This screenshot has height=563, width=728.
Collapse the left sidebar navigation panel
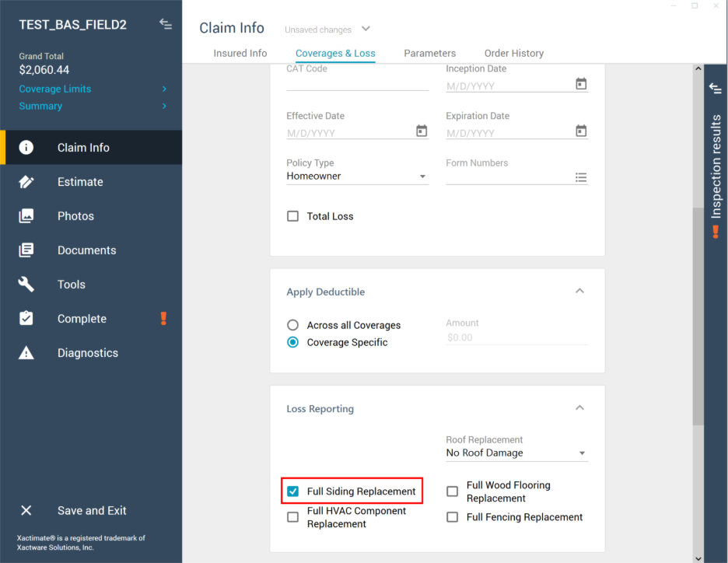[165, 24]
